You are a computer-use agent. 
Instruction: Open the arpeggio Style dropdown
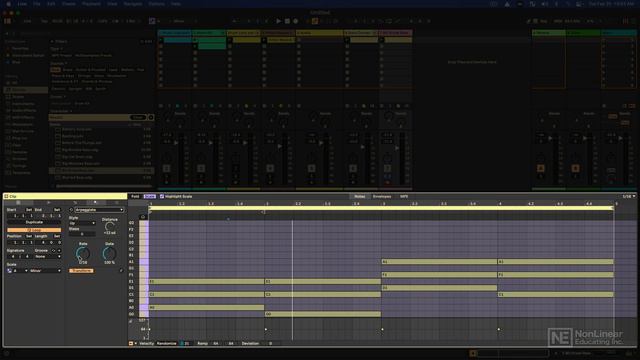click(x=82, y=223)
